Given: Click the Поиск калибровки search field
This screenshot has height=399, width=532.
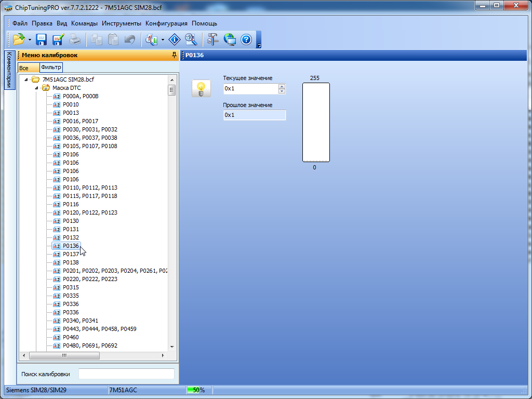Looking at the screenshot, I should point(126,374).
